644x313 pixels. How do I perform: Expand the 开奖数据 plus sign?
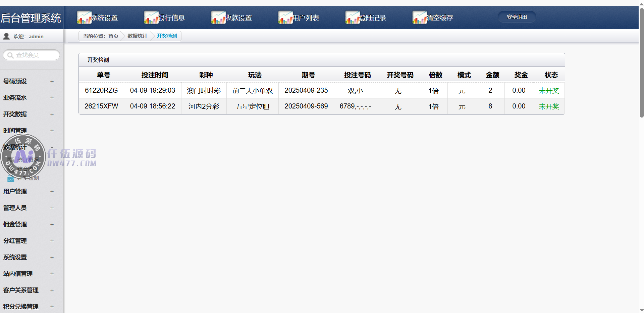coord(52,114)
